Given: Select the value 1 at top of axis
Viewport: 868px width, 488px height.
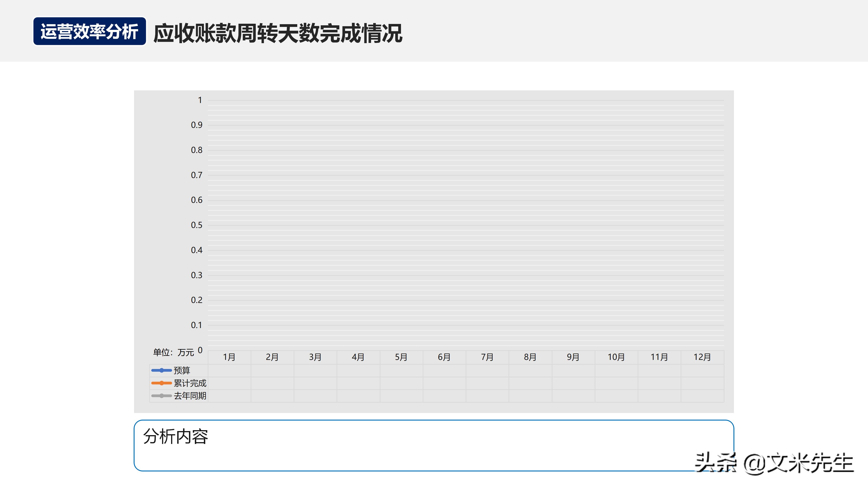Looking at the screenshot, I should pos(200,100).
